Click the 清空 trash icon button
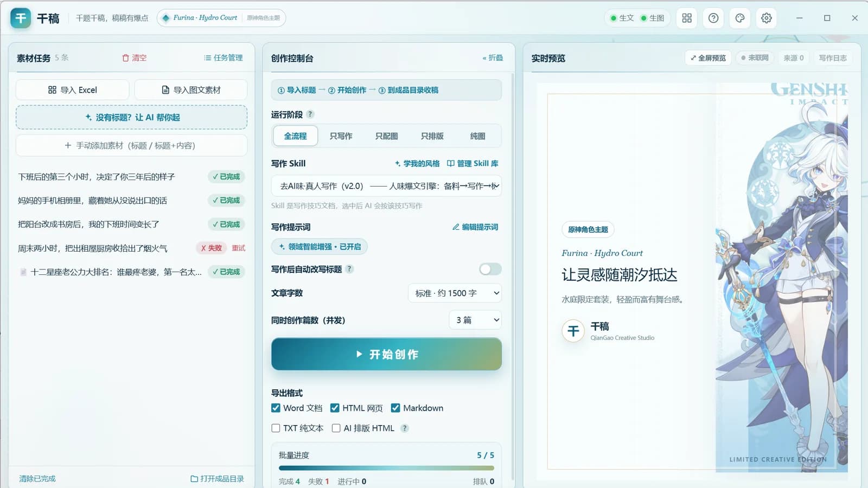This screenshot has height=488, width=868. click(x=134, y=57)
